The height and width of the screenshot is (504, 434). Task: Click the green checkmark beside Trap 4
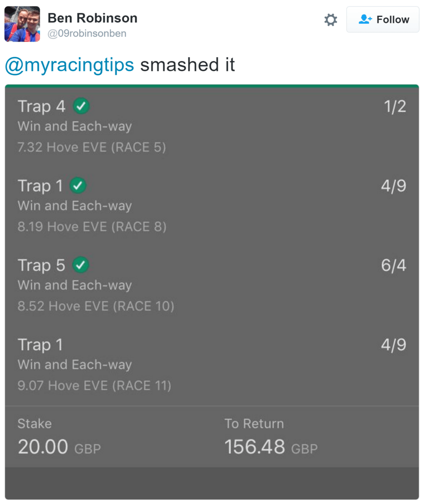[81, 106]
